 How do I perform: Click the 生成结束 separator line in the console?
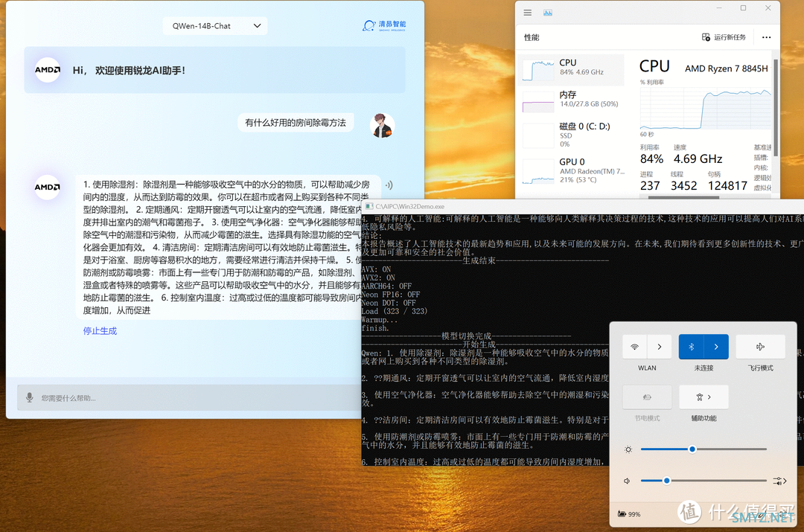(485, 260)
